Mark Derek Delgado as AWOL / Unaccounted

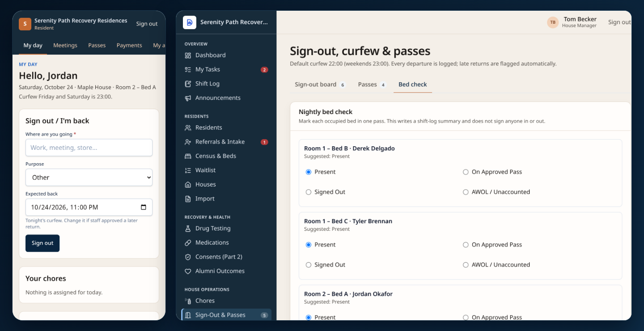click(x=466, y=192)
